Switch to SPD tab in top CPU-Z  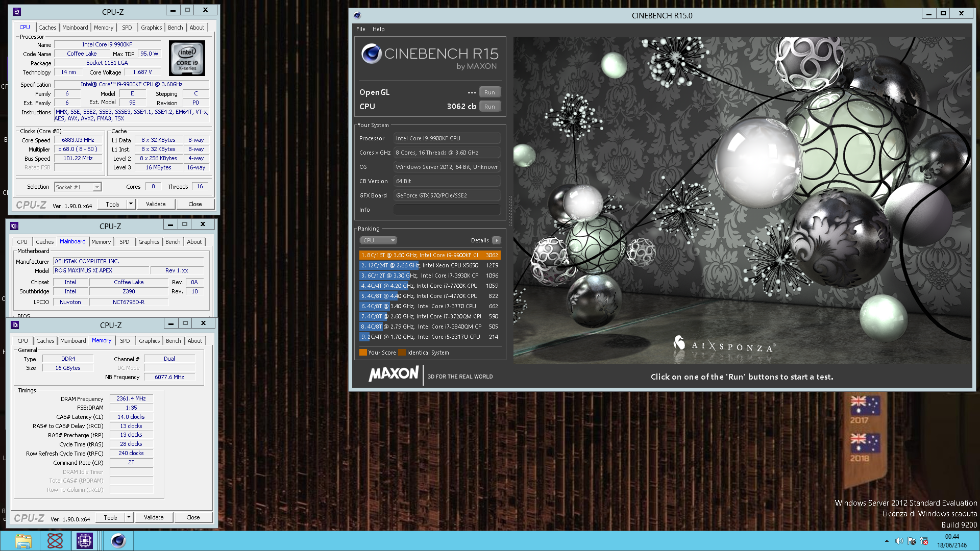pos(127,28)
